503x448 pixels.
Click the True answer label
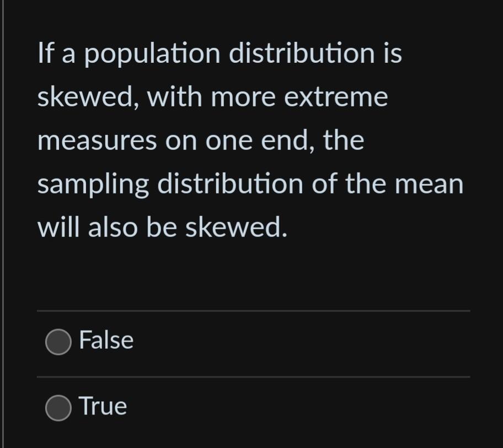point(103,407)
